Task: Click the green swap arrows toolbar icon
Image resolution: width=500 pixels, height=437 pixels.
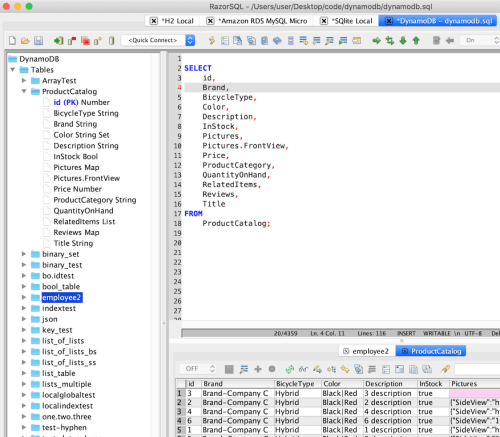Action: point(390,41)
